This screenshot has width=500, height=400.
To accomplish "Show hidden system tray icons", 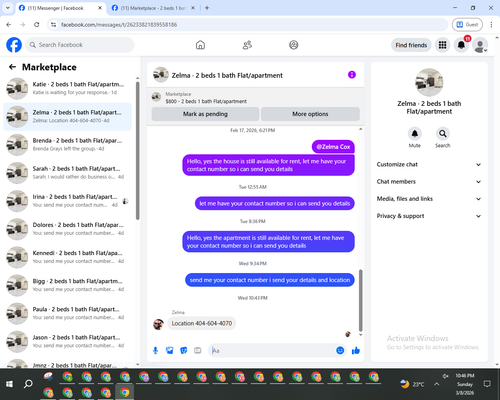I will (x=436, y=384).
